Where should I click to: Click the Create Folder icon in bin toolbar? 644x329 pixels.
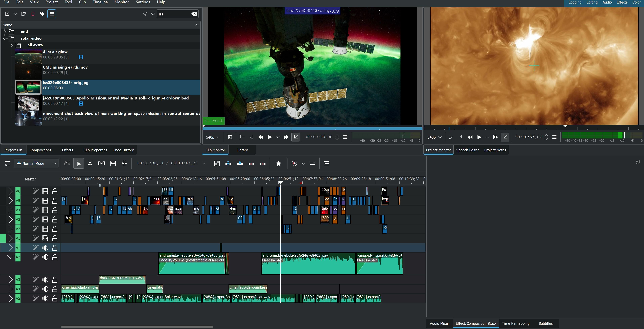click(x=24, y=14)
